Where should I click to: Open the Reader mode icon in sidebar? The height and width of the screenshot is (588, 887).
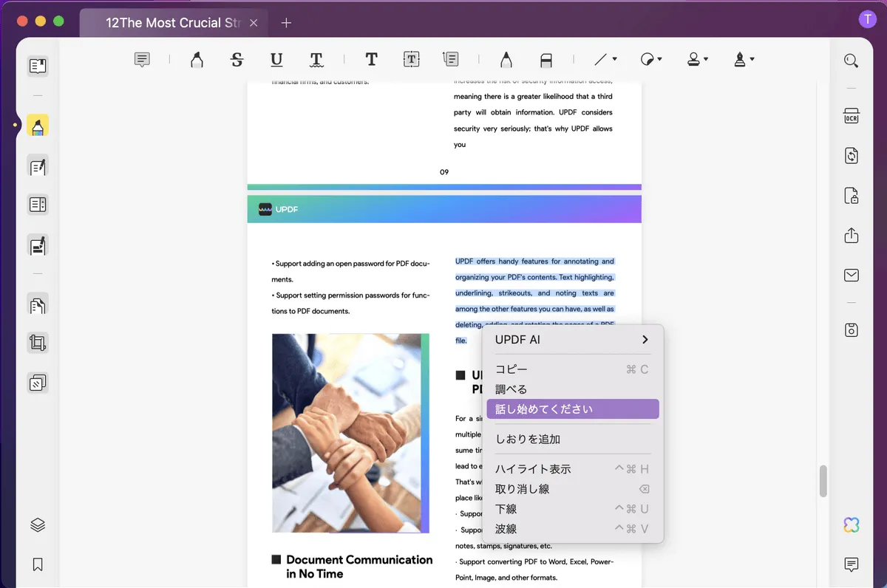(38, 66)
